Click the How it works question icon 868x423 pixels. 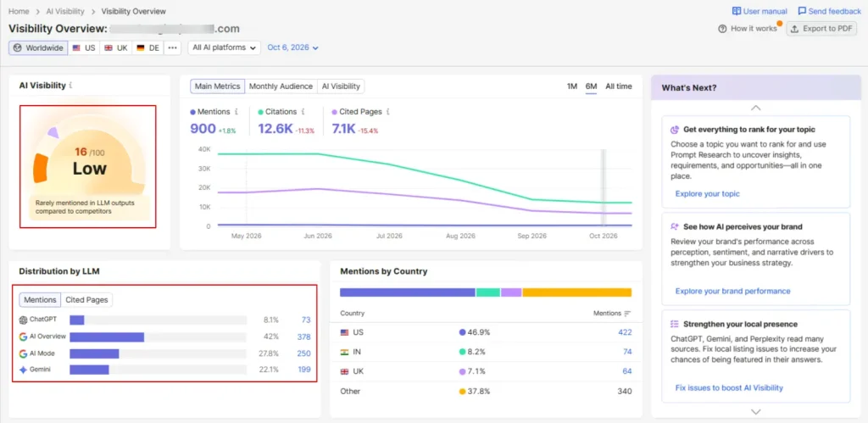(x=722, y=29)
